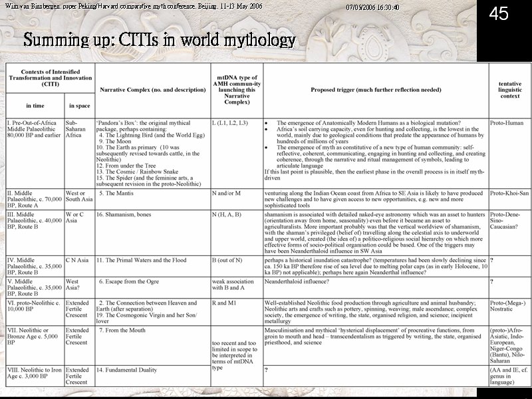Click '(AA and IE, cf. genus in language)' cell
Image resolution: width=532 pixels, height=399 pixels.
[509, 376]
